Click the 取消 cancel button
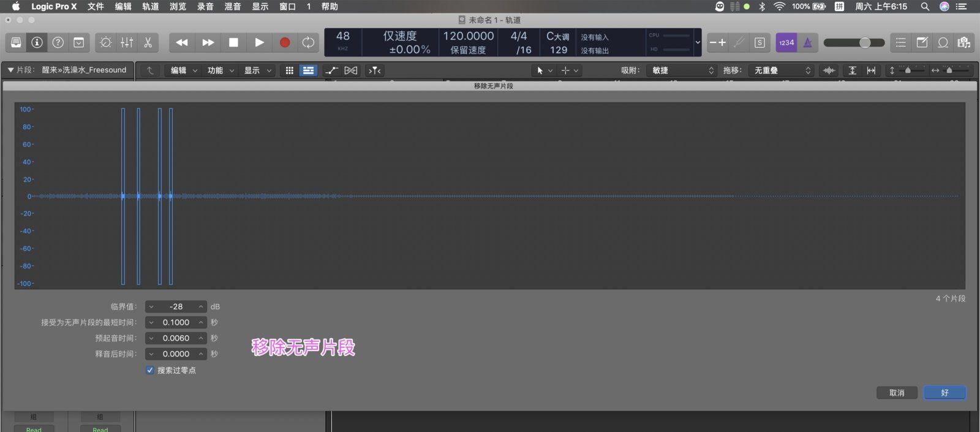This screenshot has height=432, width=980. (x=897, y=393)
